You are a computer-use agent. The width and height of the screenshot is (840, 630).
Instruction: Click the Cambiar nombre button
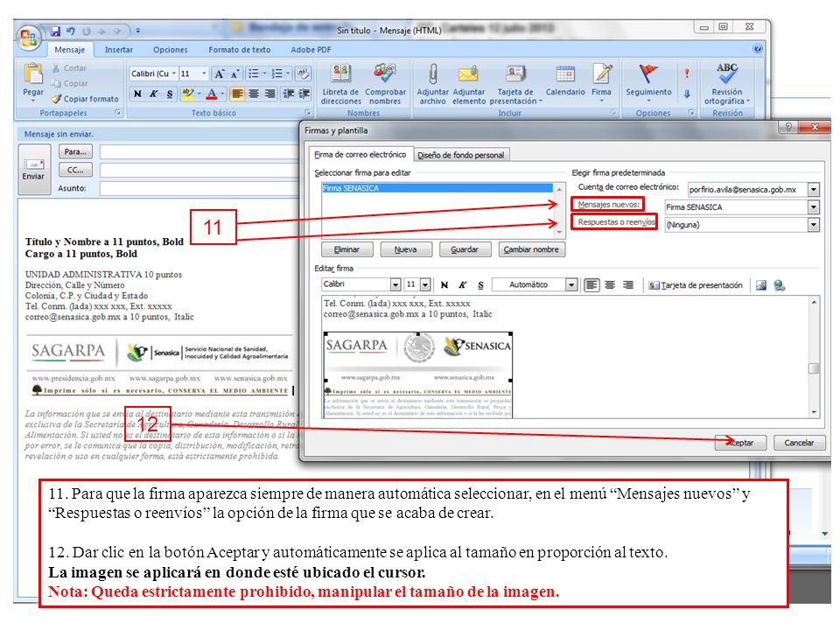[531, 249]
